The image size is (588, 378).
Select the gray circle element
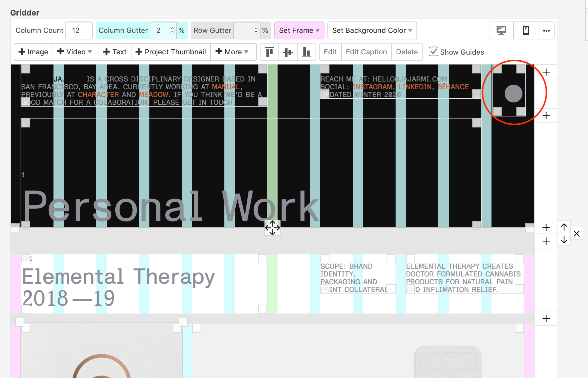click(513, 93)
